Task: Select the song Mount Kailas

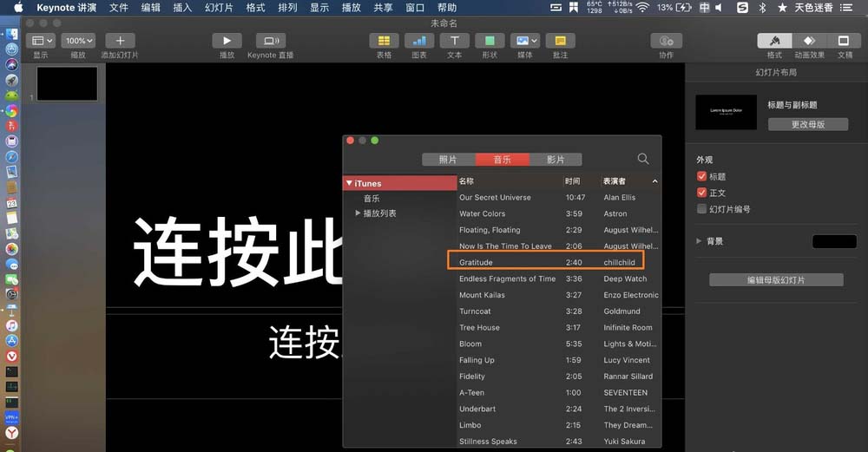Action: [559, 295]
